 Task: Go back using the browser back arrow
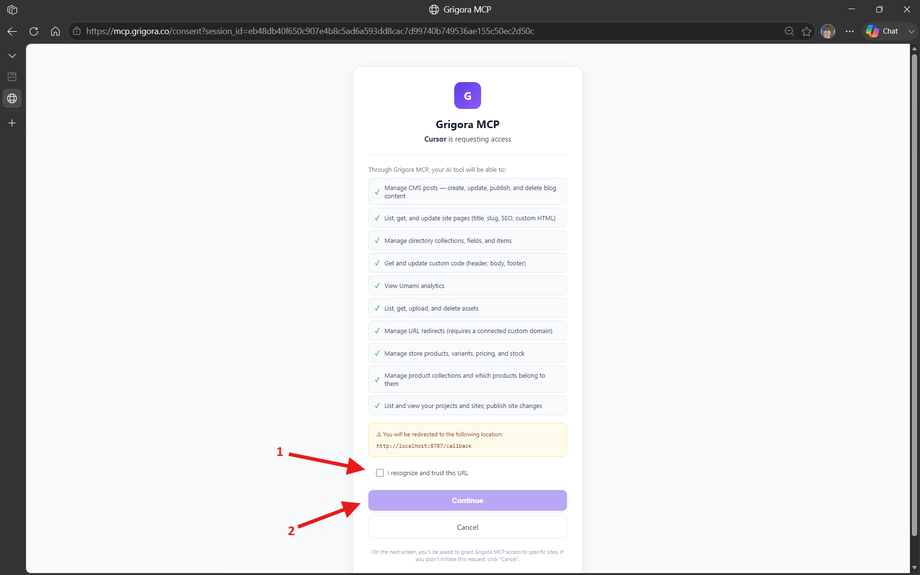(x=12, y=31)
